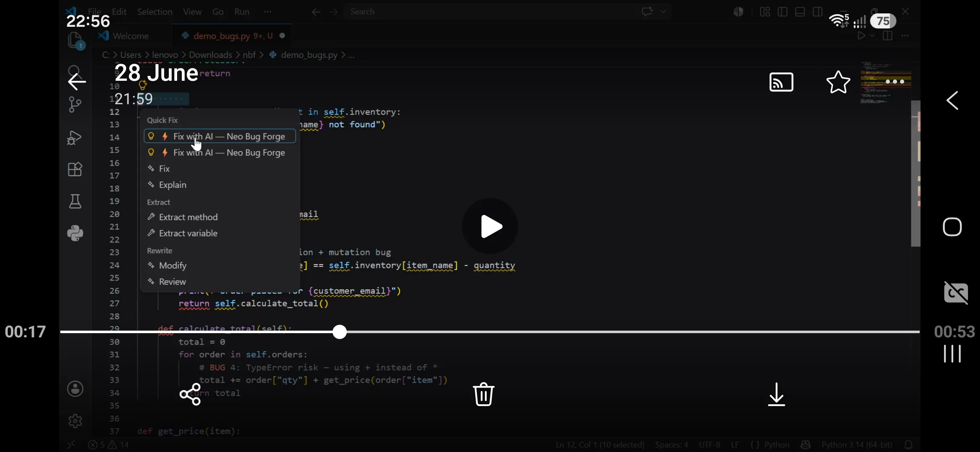Toggle the primary side bar

(x=782, y=12)
